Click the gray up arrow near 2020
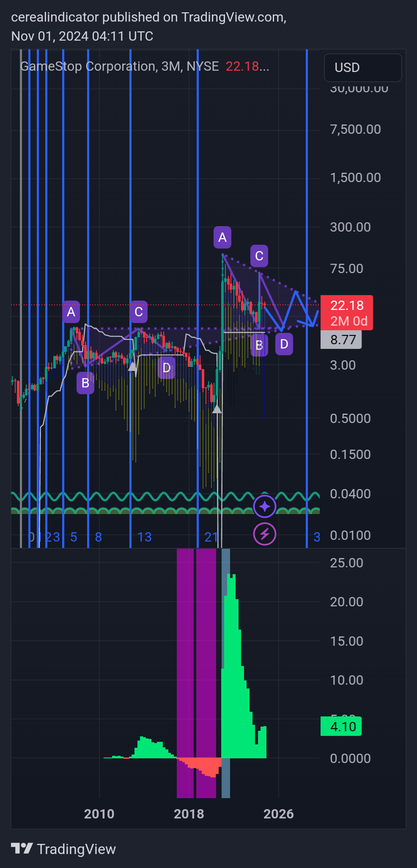The image size is (417, 868). click(217, 409)
